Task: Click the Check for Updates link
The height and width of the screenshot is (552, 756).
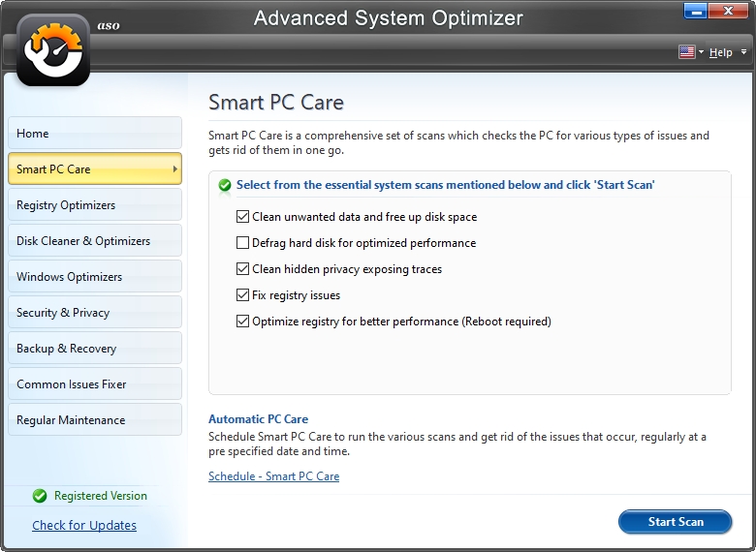Action: [84, 525]
